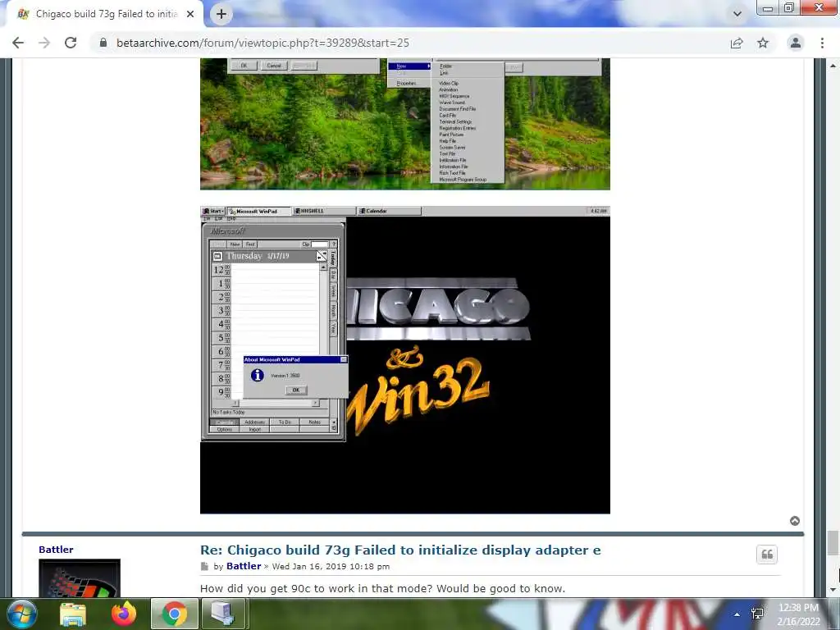Go back to the previous page
The image size is (840, 630).
pos(18,43)
